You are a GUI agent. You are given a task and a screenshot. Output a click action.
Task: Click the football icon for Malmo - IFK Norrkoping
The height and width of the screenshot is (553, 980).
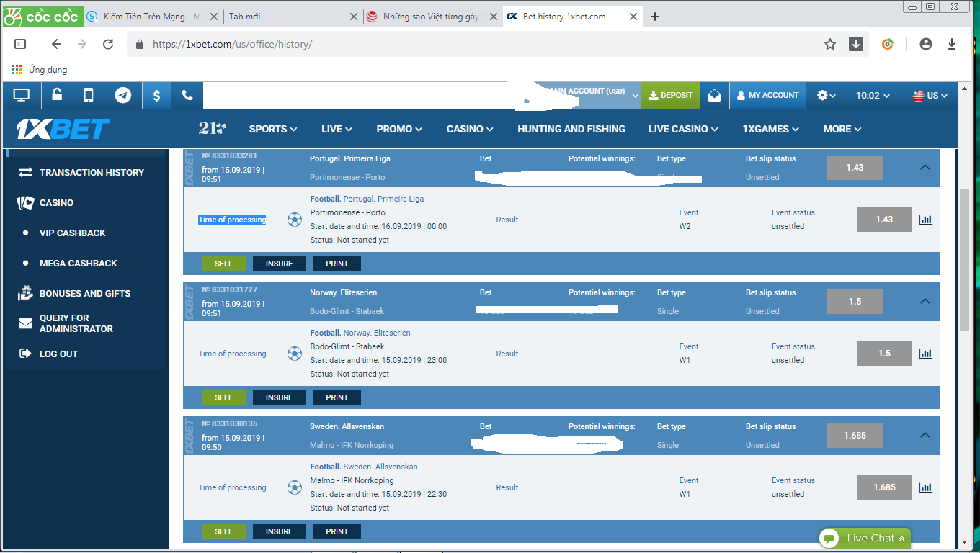pos(295,487)
